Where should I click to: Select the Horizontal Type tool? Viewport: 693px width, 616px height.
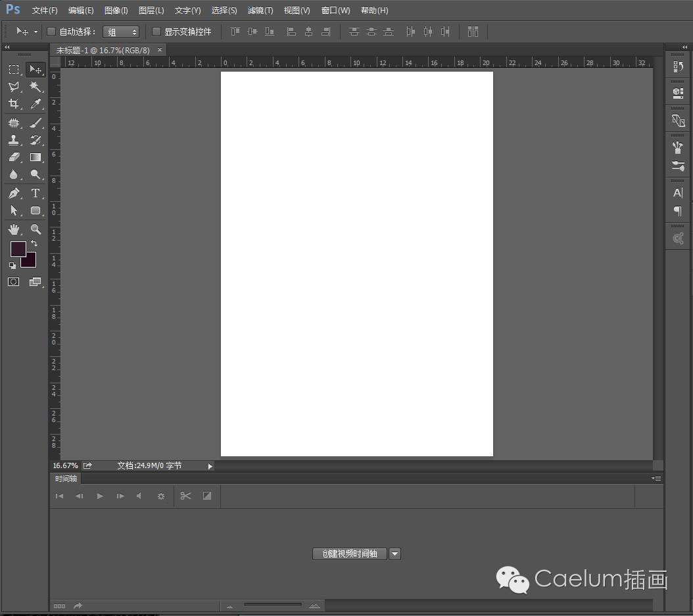tap(36, 193)
